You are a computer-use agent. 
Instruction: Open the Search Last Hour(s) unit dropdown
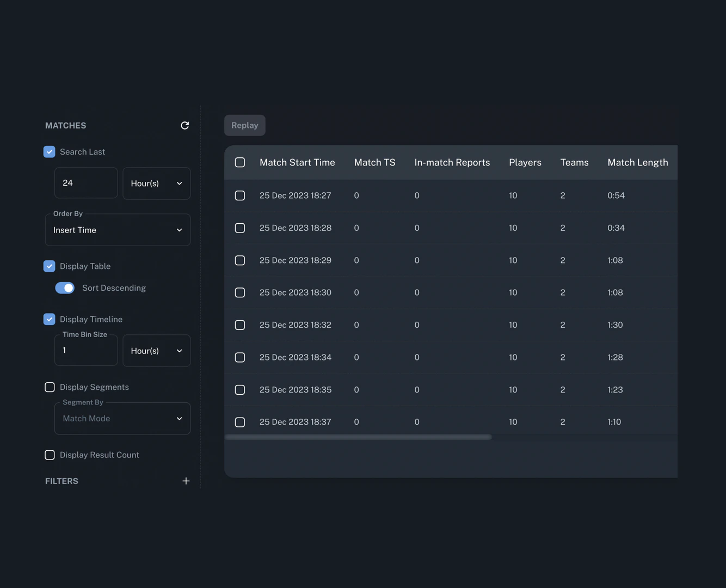[x=156, y=183]
